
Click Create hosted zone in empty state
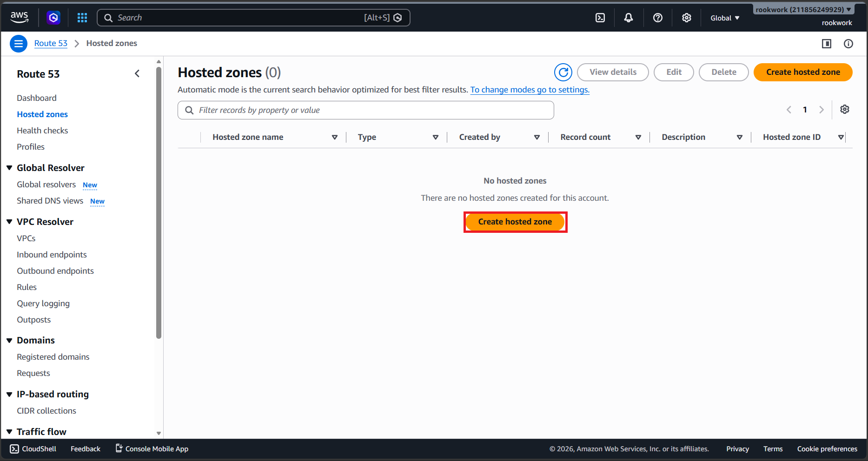pyautogui.click(x=515, y=222)
